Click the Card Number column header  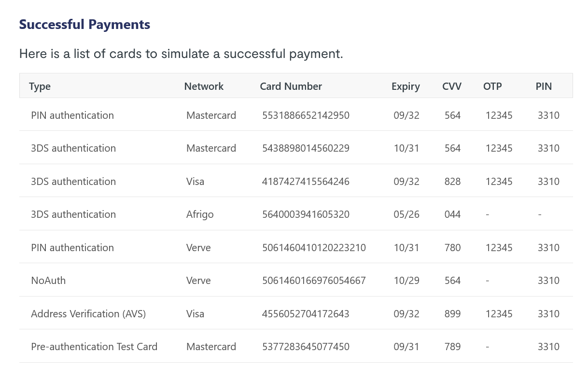pyautogui.click(x=291, y=86)
